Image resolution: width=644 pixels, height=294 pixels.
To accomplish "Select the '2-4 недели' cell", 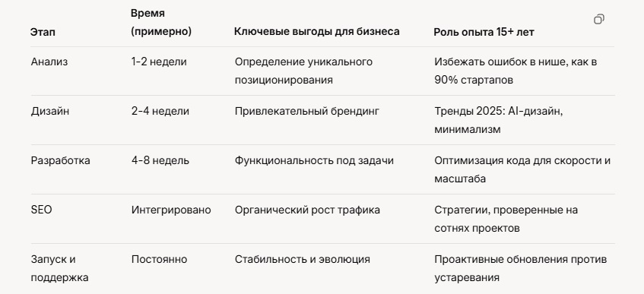I will pyautogui.click(x=160, y=111).
